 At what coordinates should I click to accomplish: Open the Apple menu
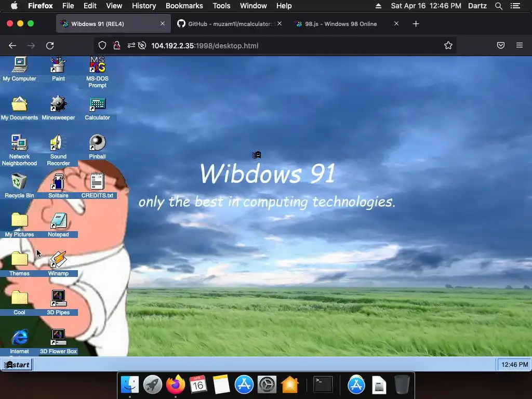pos(14,6)
